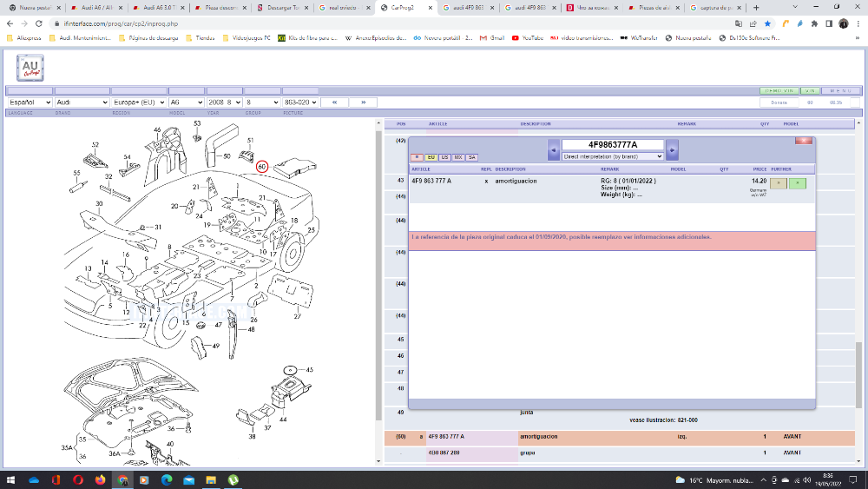Screen dimensions: 868x489
Task: Open the notifications center icon
Action: point(853,480)
